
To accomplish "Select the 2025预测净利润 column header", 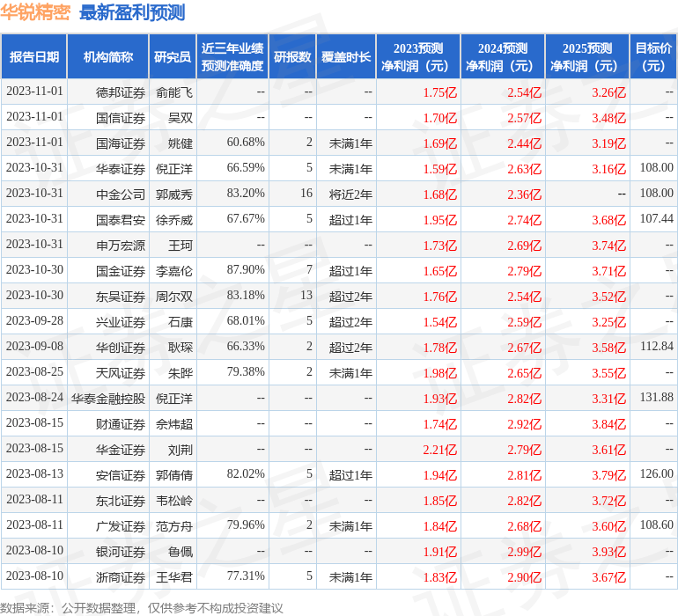I will 586,57.
